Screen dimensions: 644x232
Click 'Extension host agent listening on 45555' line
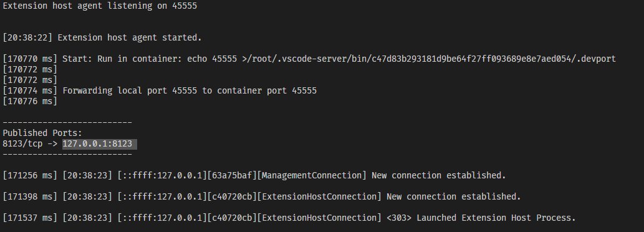[x=100, y=6]
